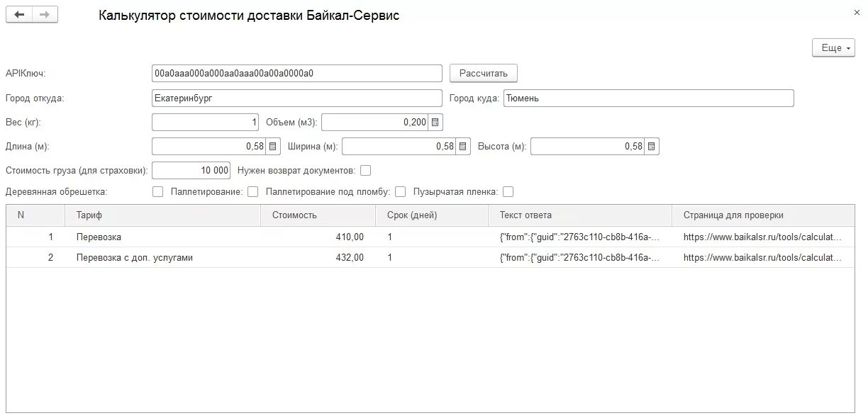
Task: Click Срок value in Перевозка с доп. услугами row
Action: point(433,258)
